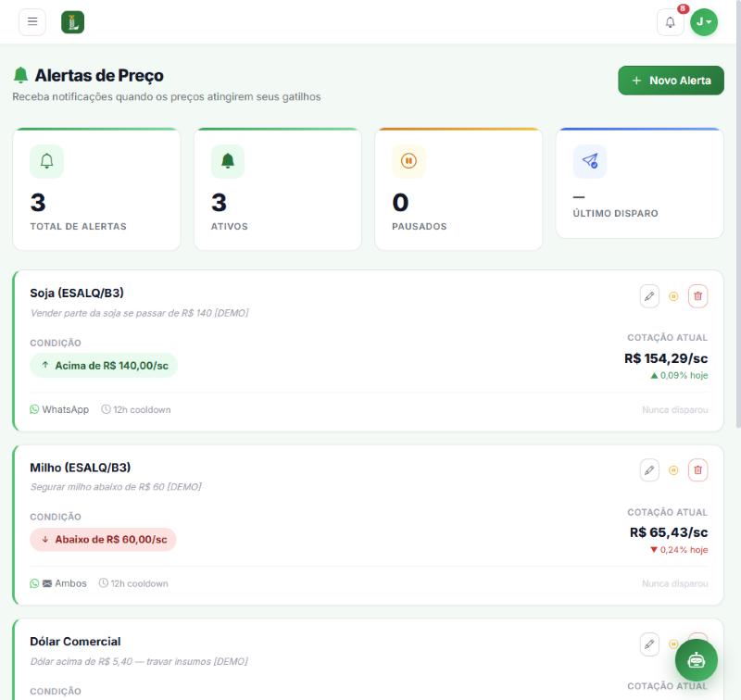Click the R$ 65,43/sc current quote

coord(669,532)
